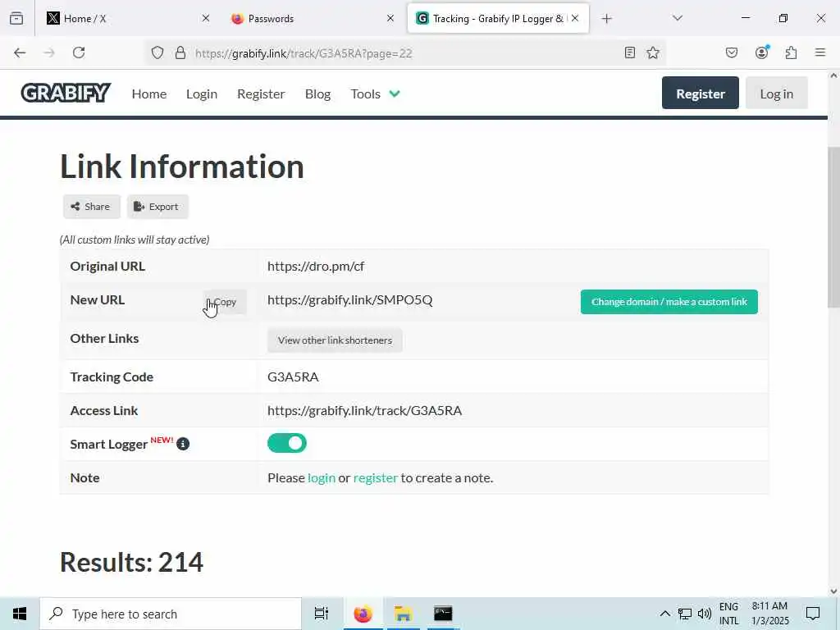The width and height of the screenshot is (840, 630).
Task: Switch to the Passwords tab
Action: 313,18
